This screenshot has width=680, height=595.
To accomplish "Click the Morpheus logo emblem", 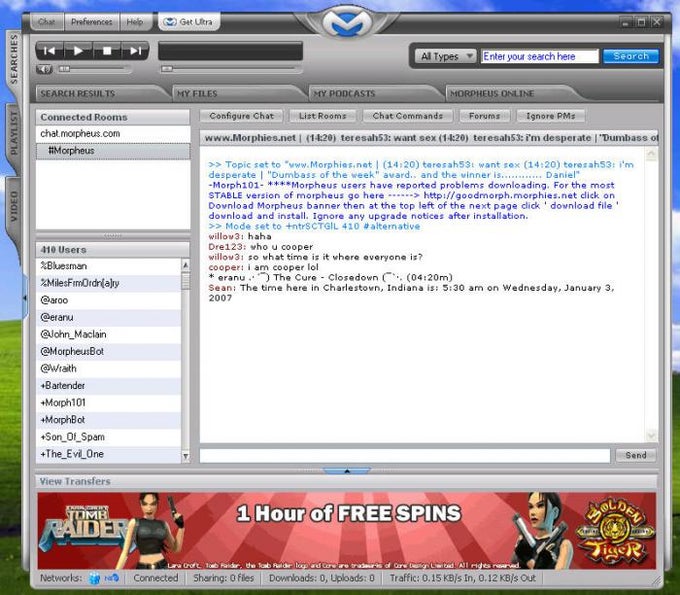I will tap(347, 23).
